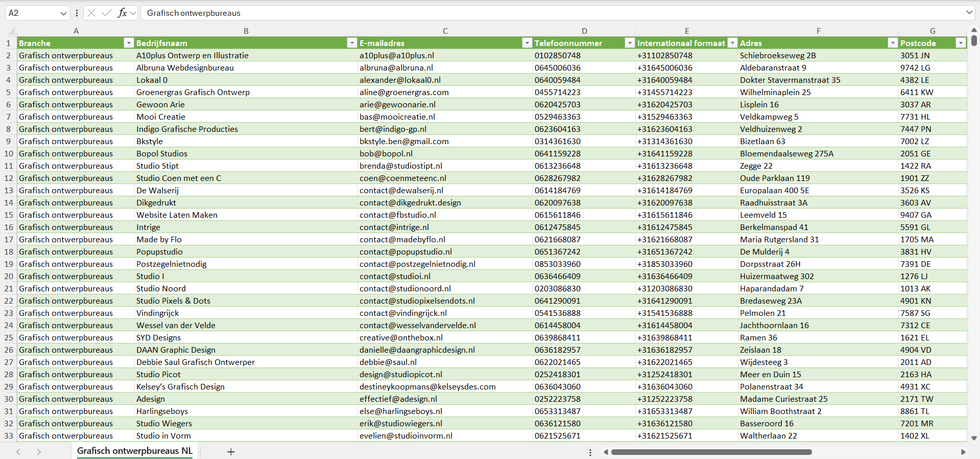
Task: Click the horizontal scrollbar right arrow
Action: (963, 452)
